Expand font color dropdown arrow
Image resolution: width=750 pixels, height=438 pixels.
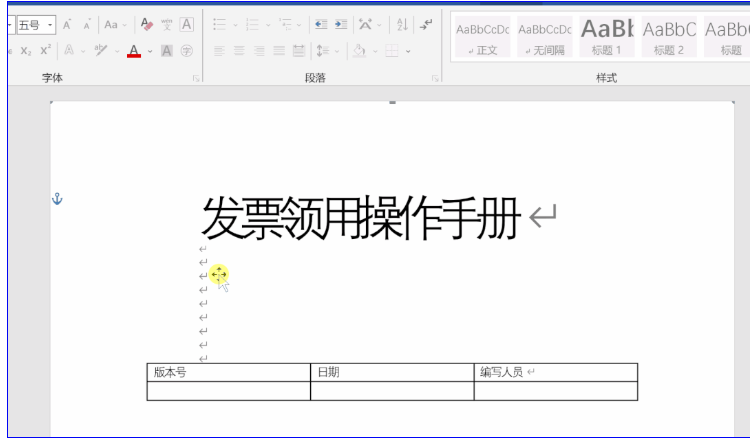[x=150, y=51]
